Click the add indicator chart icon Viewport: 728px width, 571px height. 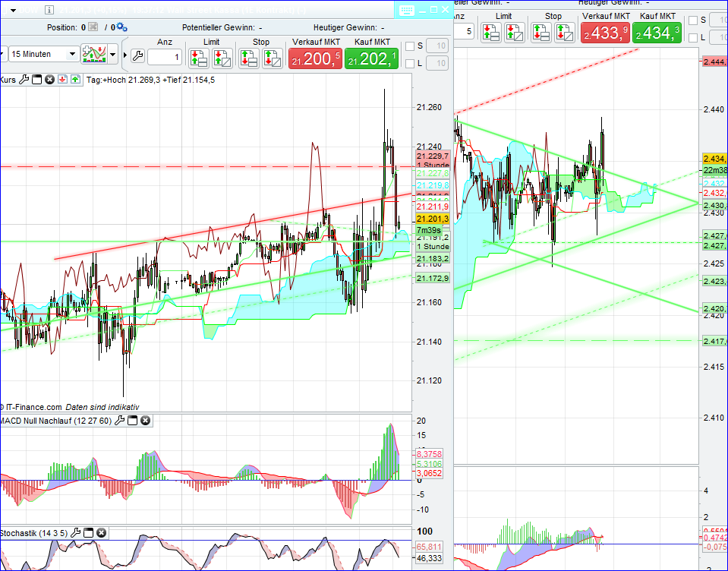tap(94, 54)
